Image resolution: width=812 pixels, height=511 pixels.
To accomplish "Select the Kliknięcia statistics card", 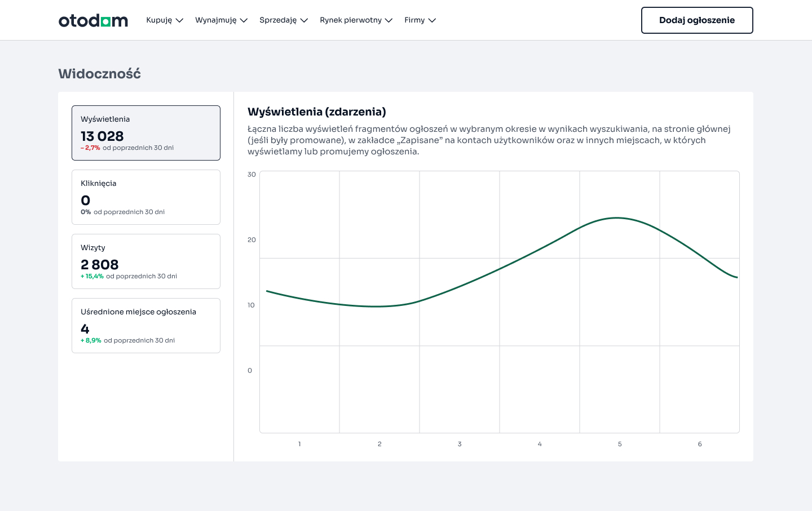I will (145, 197).
